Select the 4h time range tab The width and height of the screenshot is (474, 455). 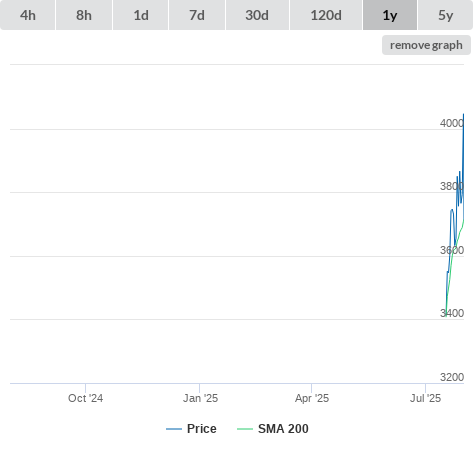tap(28, 15)
